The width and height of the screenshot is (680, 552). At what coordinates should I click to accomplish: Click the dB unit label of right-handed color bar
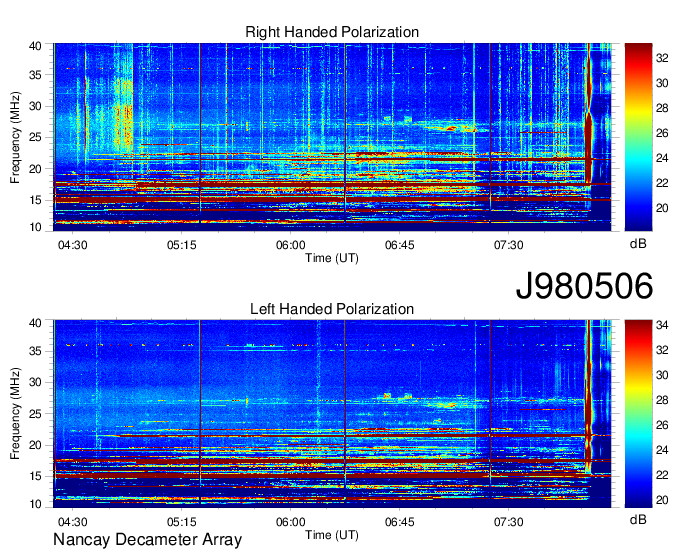coord(638,244)
